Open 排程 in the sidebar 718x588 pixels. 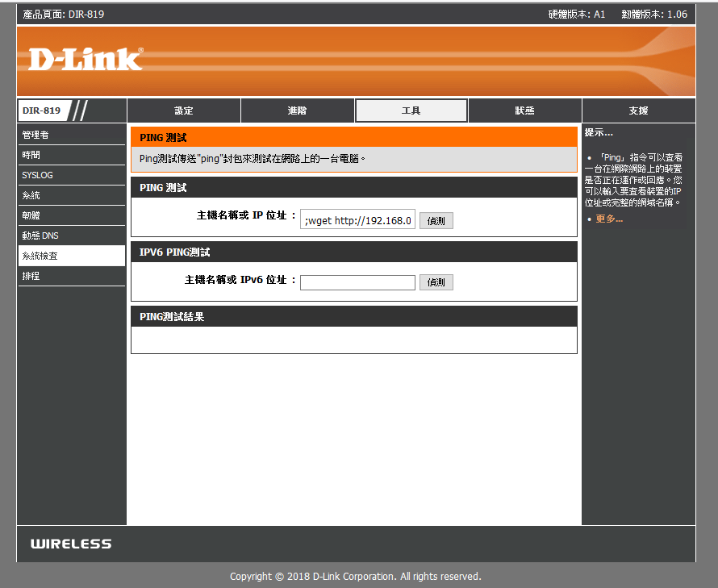(x=72, y=276)
